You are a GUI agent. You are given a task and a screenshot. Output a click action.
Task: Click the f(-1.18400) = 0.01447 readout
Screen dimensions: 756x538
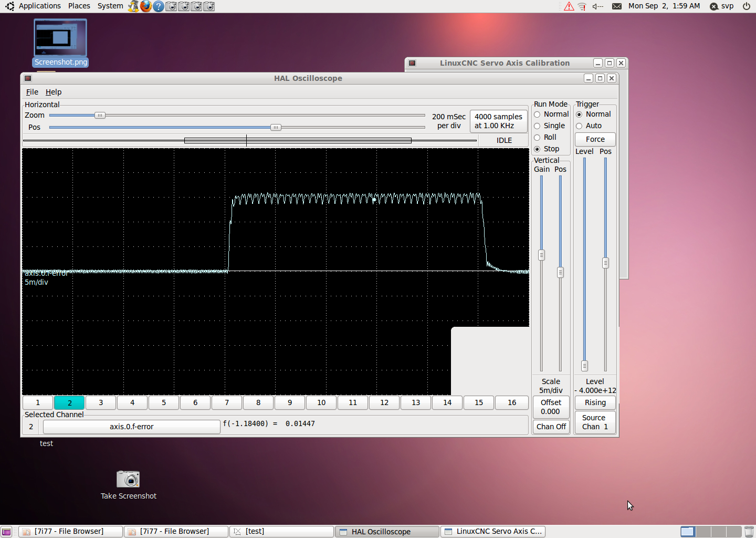[269, 424]
